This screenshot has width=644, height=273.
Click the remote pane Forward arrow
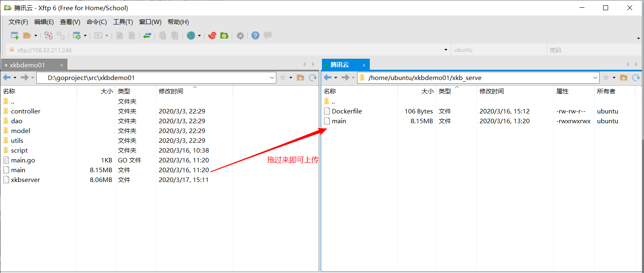pos(346,78)
